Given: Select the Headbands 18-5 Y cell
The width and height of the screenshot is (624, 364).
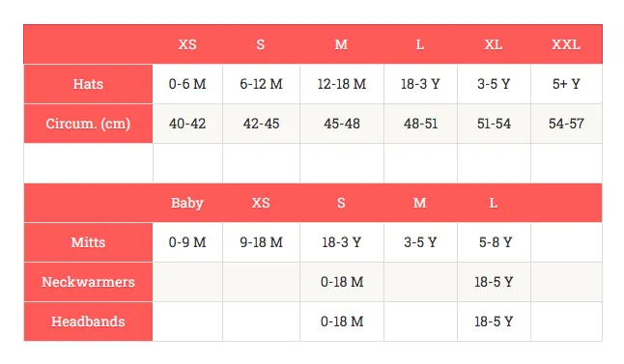Looking at the screenshot, I should click(x=494, y=322).
